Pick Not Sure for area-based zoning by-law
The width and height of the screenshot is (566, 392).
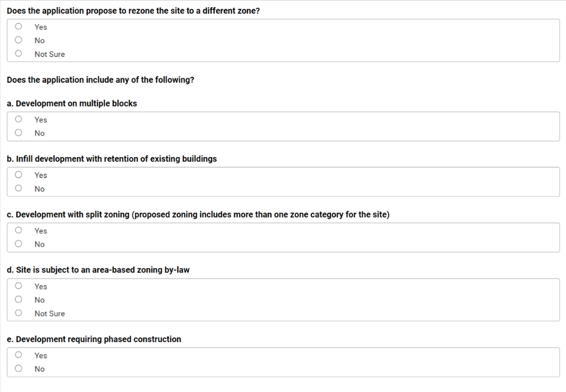[19, 313]
